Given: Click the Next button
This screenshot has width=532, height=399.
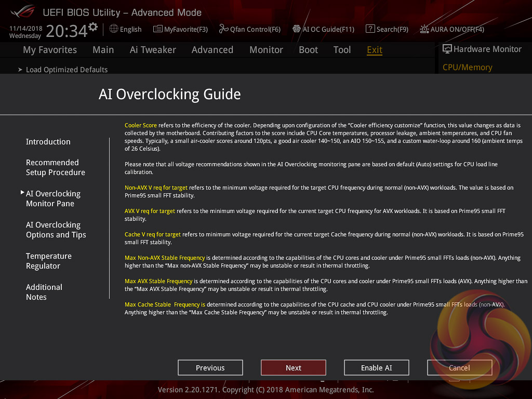Looking at the screenshot, I should point(294,368).
